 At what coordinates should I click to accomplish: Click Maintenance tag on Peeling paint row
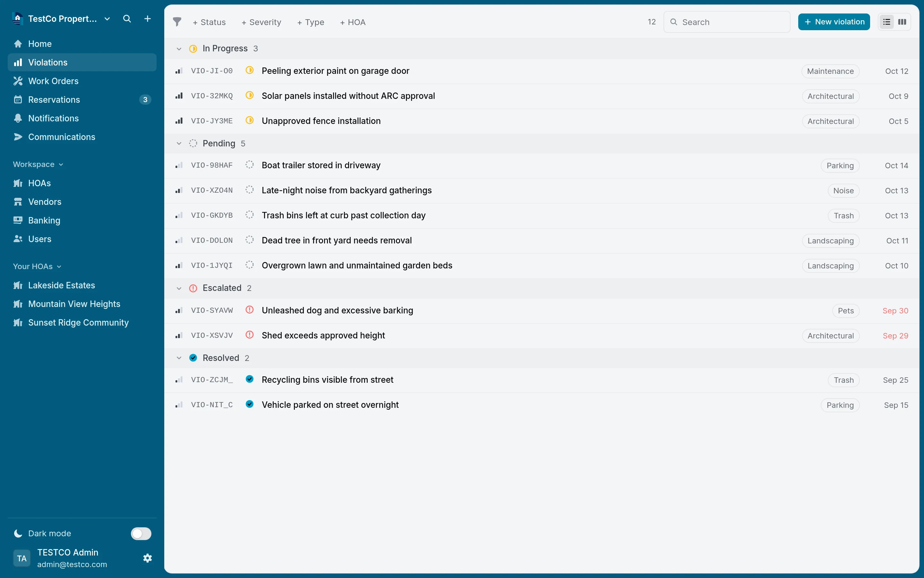click(830, 71)
